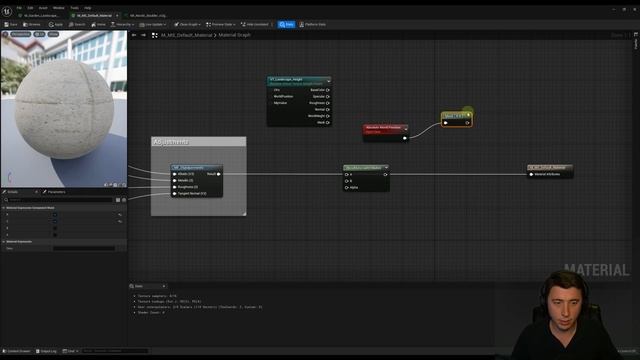This screenshot has height=360, width=640.
Task: Click the Mask node output pin
Action: click(467, 122)
